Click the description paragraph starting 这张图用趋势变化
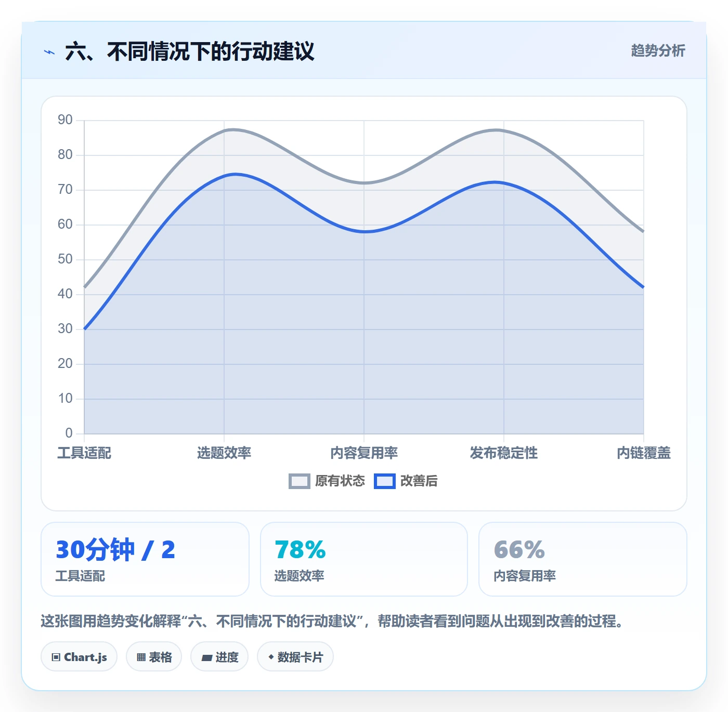 332,621
